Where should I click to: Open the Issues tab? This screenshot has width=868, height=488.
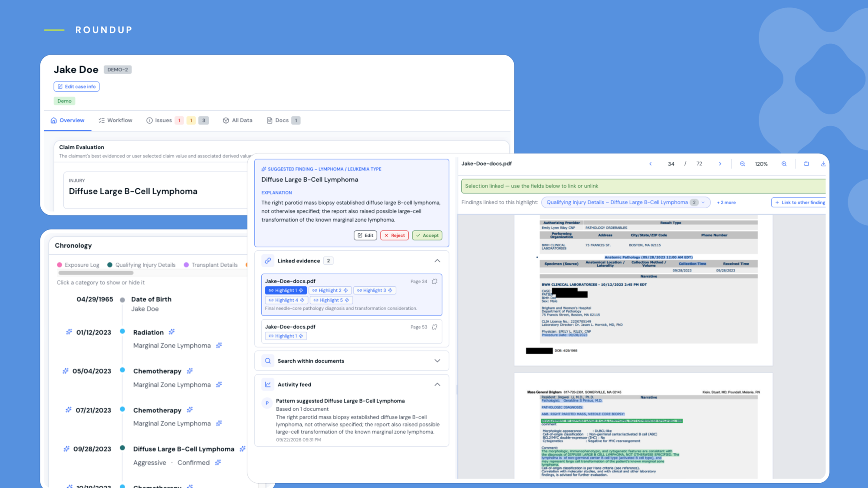[178, 121]
